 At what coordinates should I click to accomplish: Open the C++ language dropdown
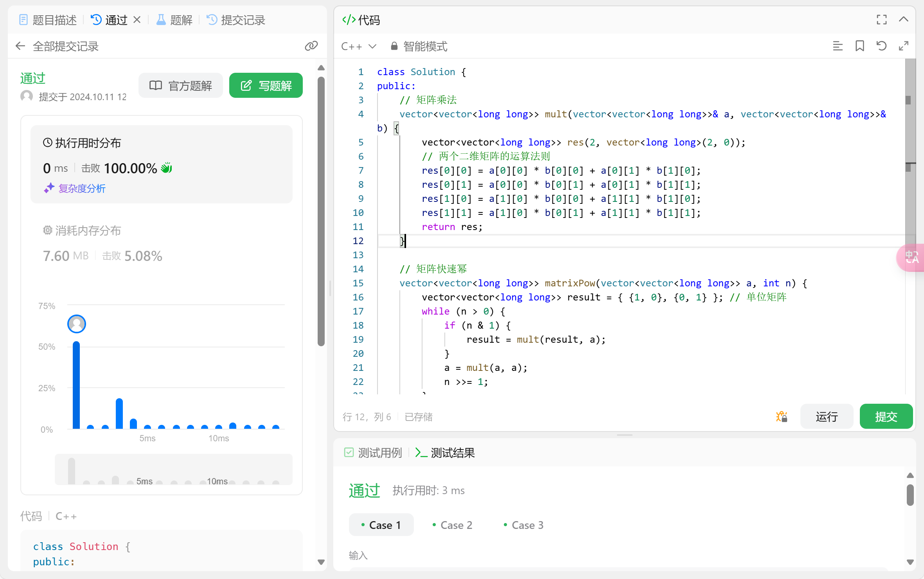359,47
